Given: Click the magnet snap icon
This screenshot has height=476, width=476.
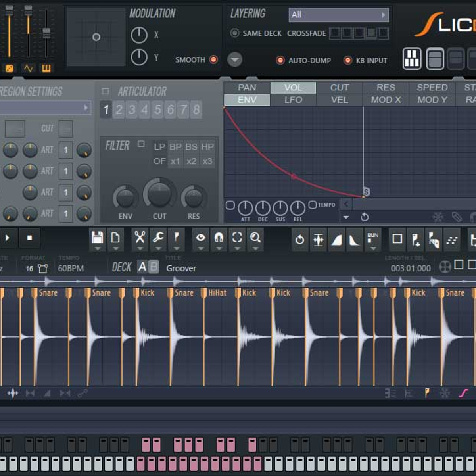Looking at the screenshot, I should click(x=219, y=237).
